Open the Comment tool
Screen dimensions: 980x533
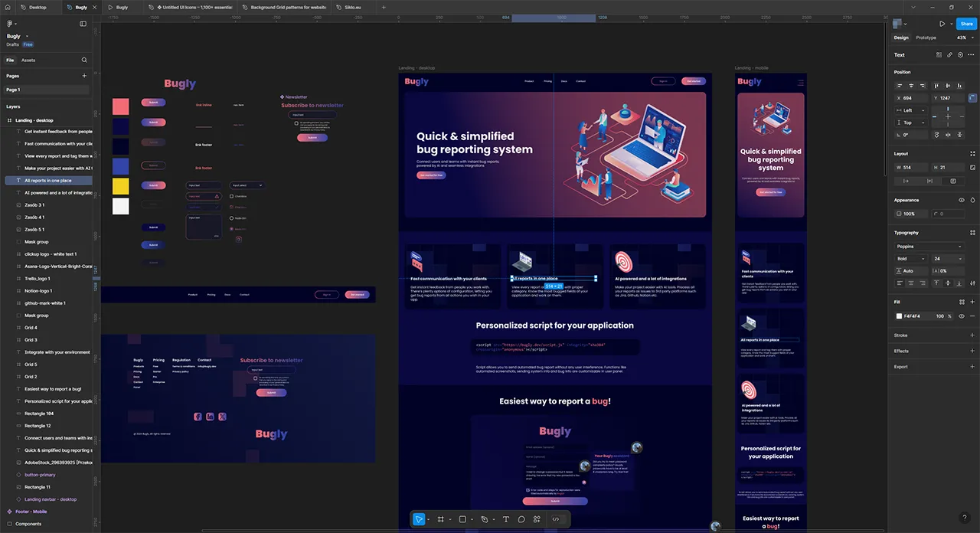521,519
